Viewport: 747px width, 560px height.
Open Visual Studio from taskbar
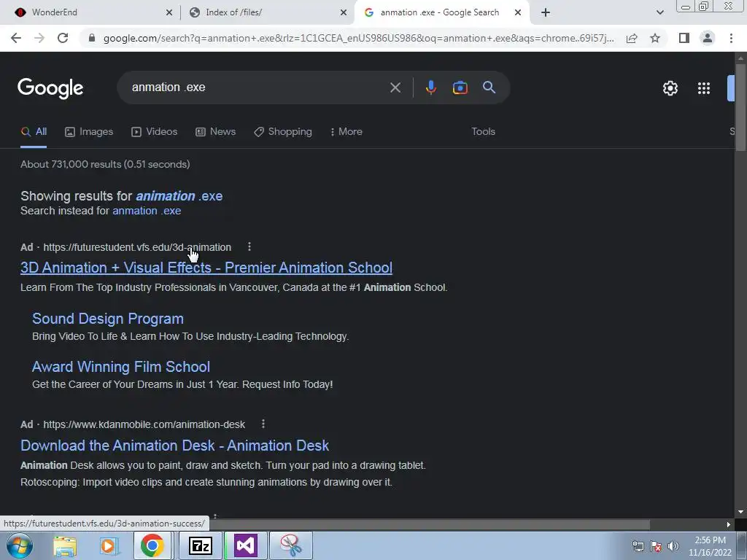245,545
